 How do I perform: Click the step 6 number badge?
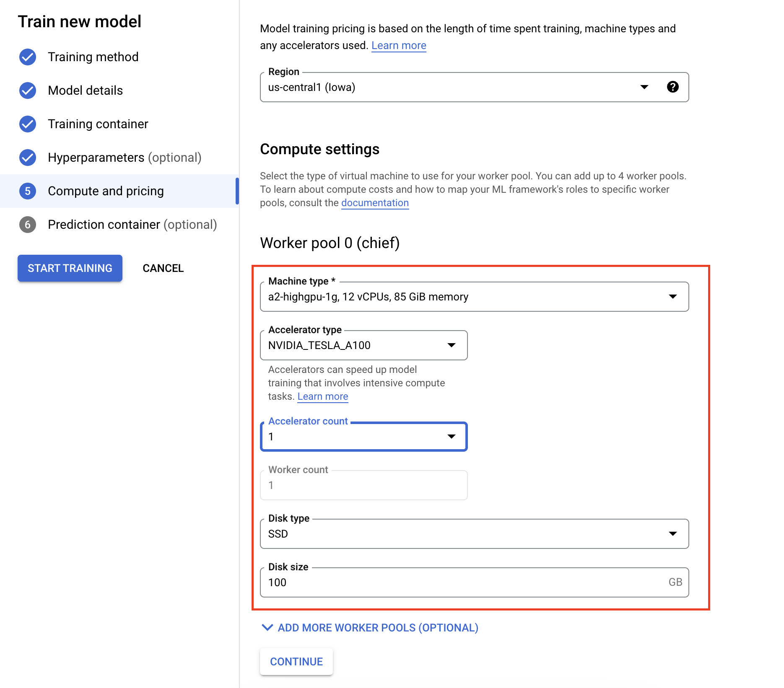point(28,225)
